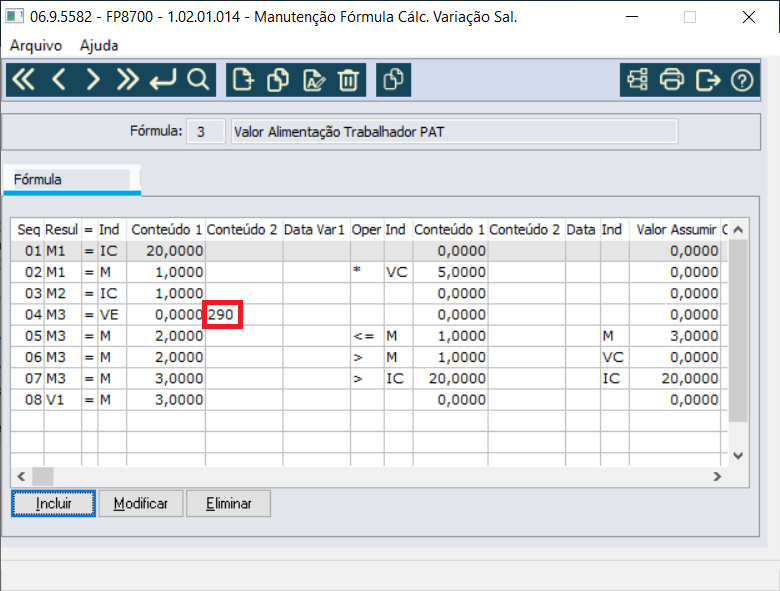Go to first record with double-left arrow
Viewport: 780px width, 591px height.
pyautogui.click(x=23, y=80)
